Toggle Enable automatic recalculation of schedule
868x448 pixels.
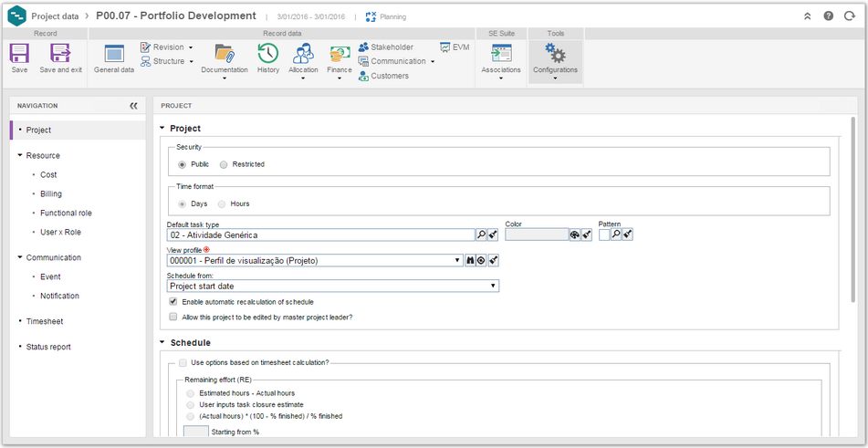pos(173,302)
